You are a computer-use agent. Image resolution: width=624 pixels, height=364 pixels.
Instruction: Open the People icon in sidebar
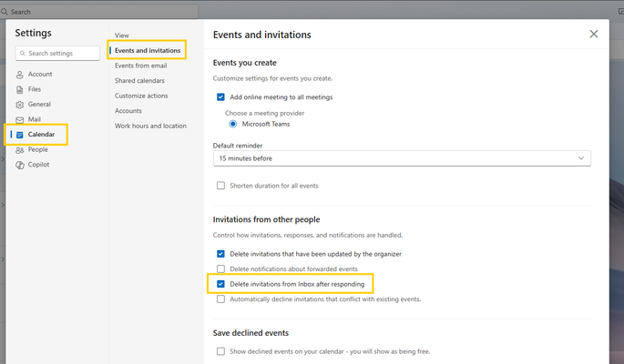(19, 150)
